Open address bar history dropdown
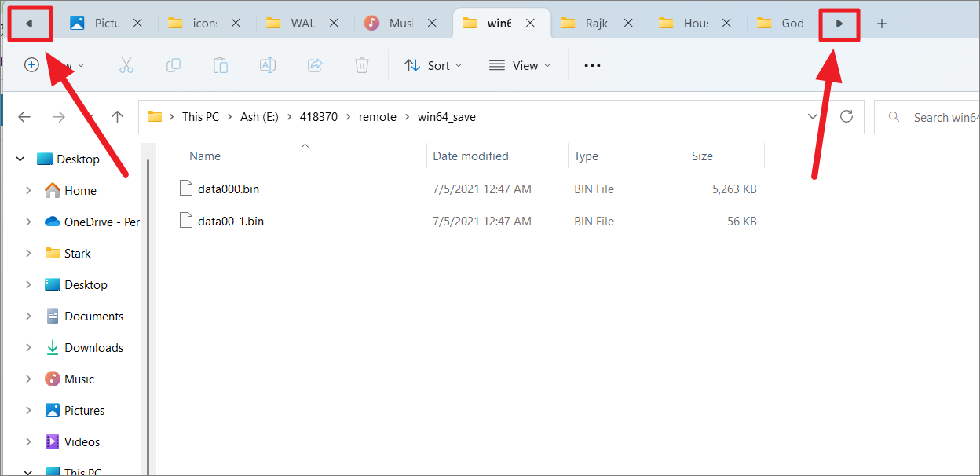980x476 pixels. (813, 117)
